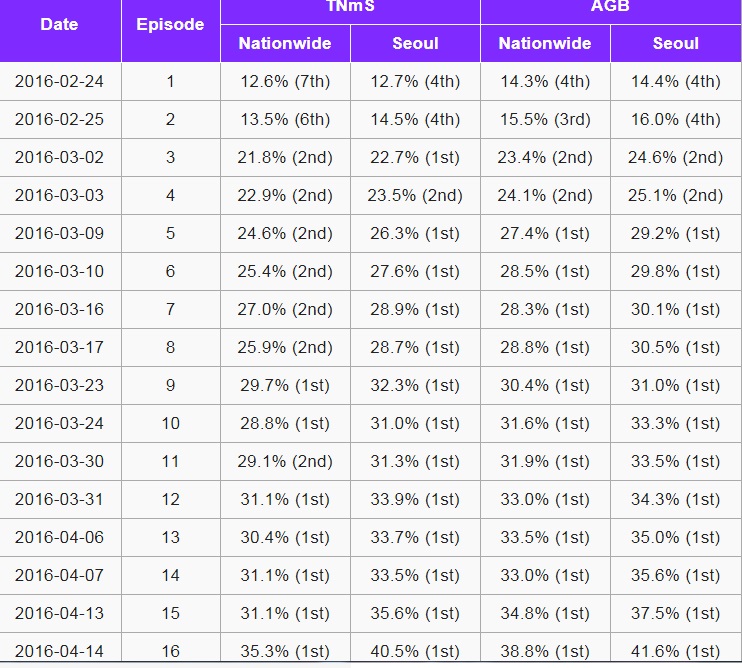Screen dimensions: 742x668
Task: Click the Episode column header
Action: click(170, 25)
